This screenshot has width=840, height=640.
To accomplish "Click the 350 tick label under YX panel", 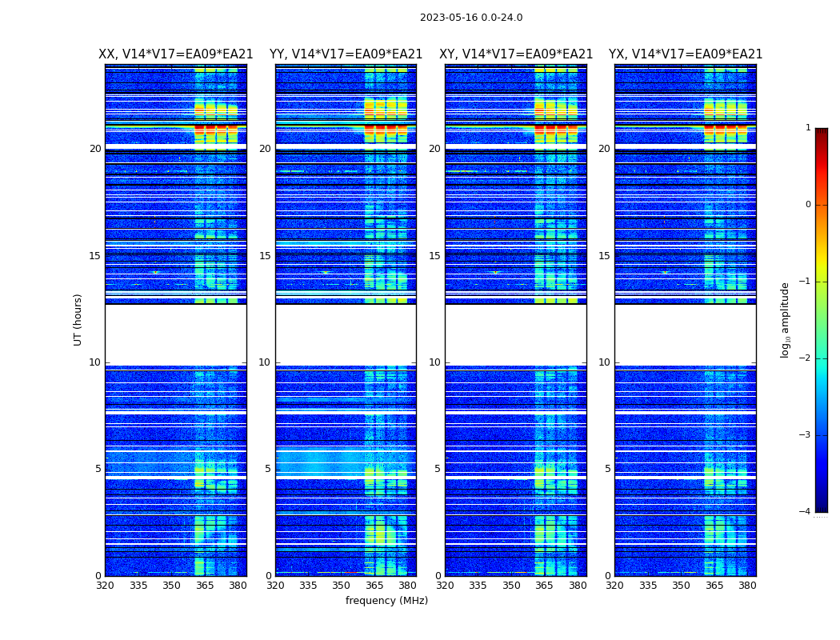I will coord(681,586).
